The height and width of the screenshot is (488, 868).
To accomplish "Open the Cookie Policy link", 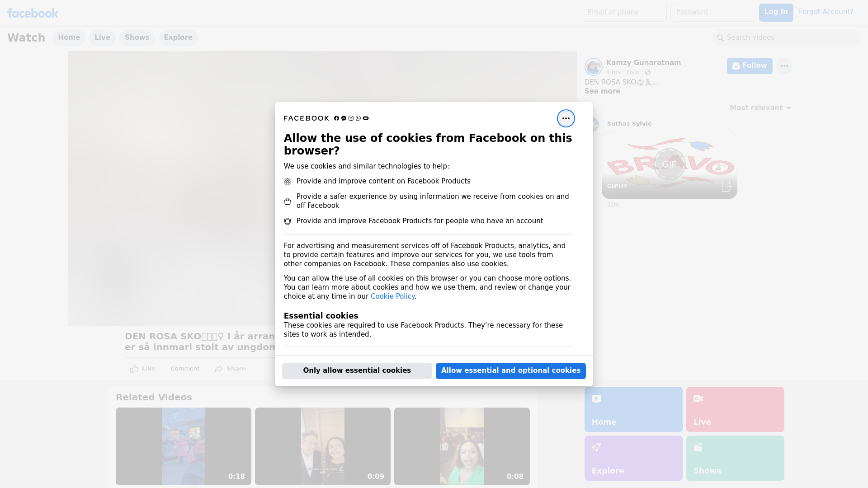I will [392, 296].
